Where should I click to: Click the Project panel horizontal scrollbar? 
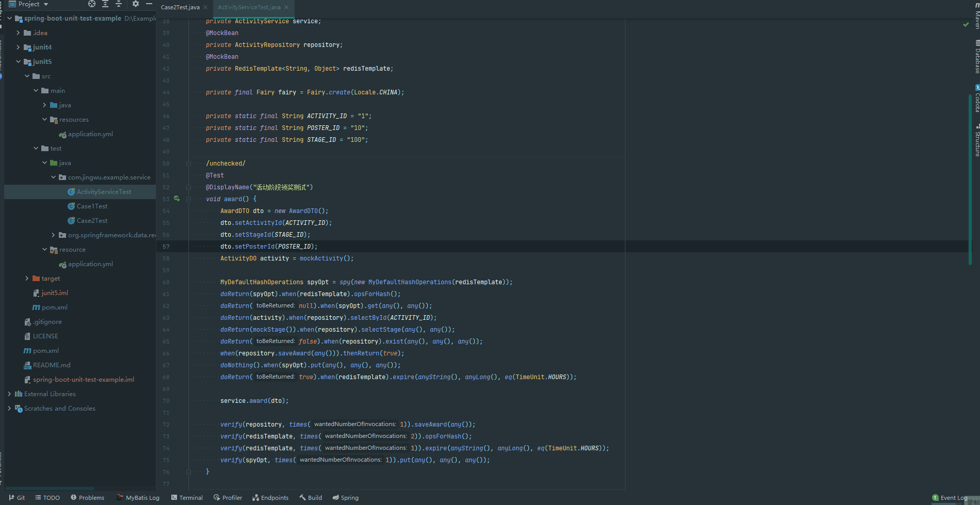pyautogui.click(x=50, y=488)
